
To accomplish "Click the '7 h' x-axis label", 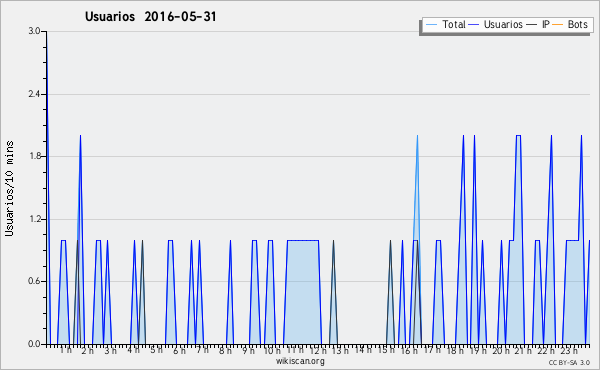I will [x=202, y=350].
